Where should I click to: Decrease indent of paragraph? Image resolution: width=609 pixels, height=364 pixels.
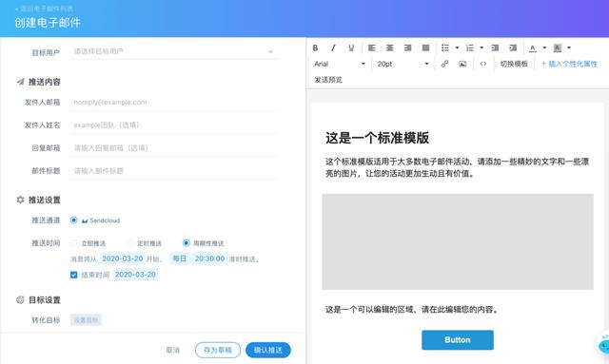click(x=495, y=48)
